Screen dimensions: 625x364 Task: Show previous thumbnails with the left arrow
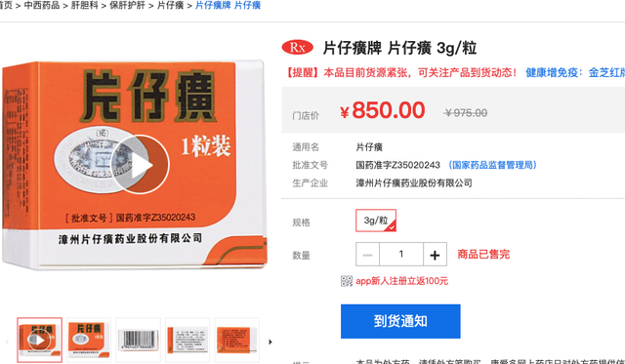(7, 342)
